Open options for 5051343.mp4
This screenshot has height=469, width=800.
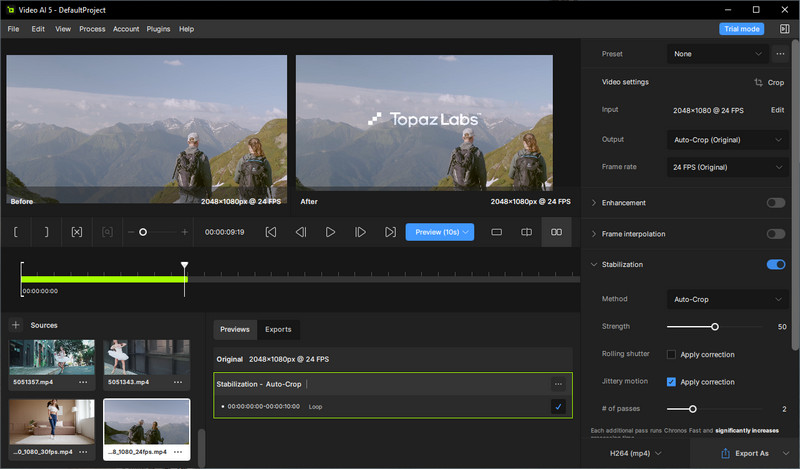point(178,382)
